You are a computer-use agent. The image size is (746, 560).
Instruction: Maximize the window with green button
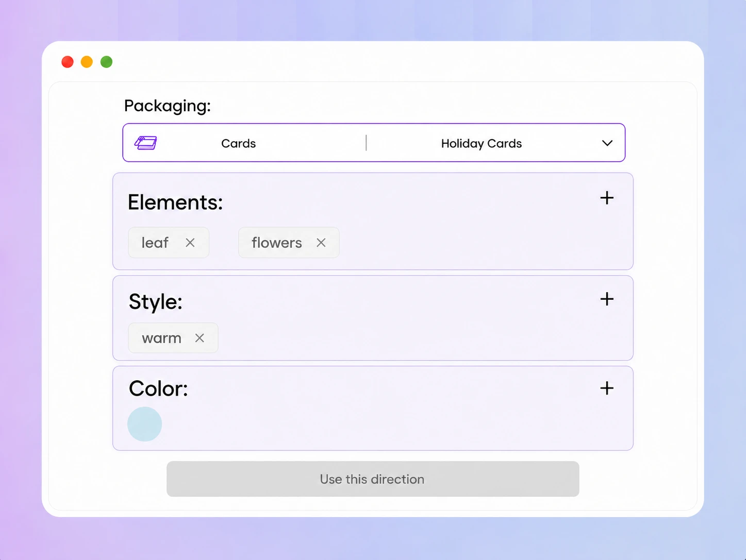(x=106, y=62)
